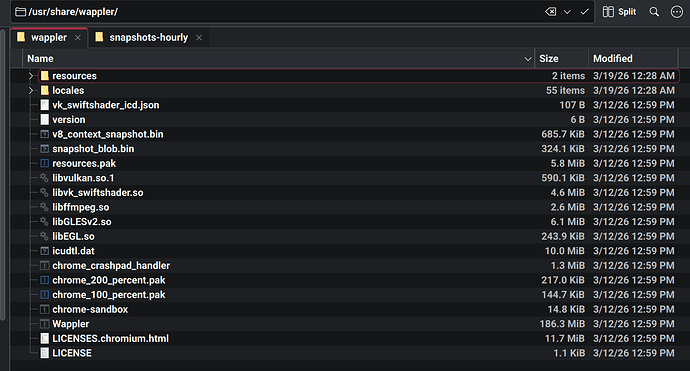Select the wappler tab
Image resolution: width=690 pixels, height=371 pixels.
coord(49,37)
